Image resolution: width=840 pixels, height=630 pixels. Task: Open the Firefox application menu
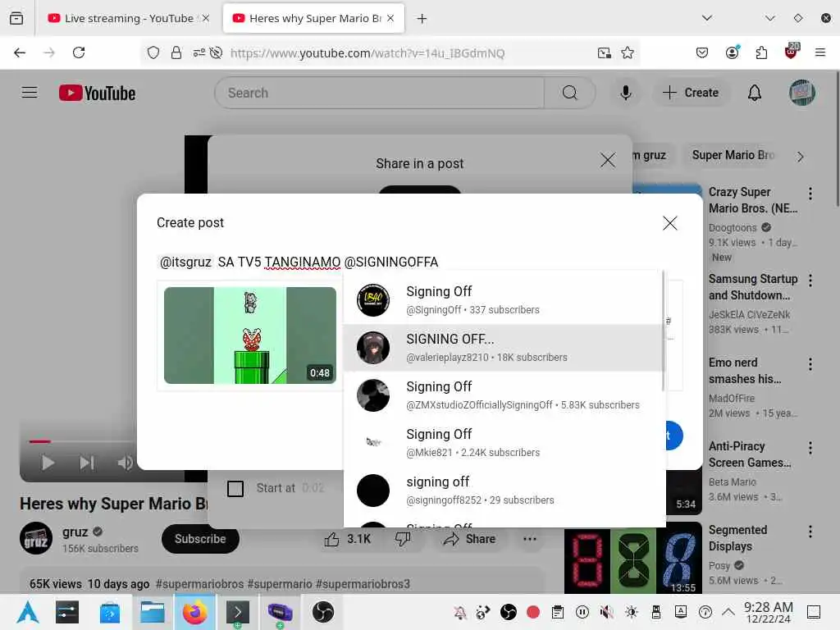click(x=819, y=52)
